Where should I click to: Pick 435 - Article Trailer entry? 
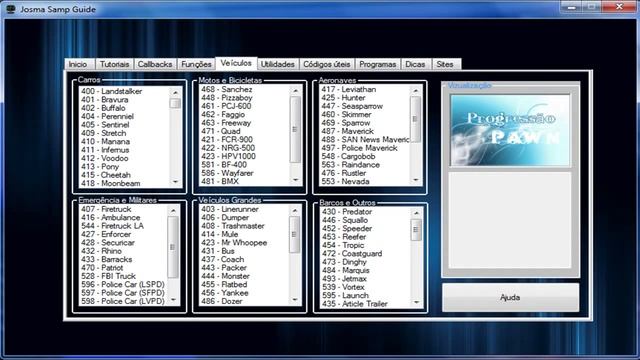pos(355,304)
